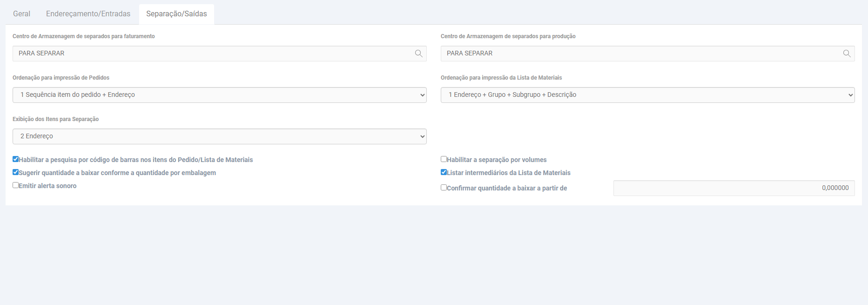Uncheck Listar intermediários da Lista de Materiais

[x=444, y=172]
